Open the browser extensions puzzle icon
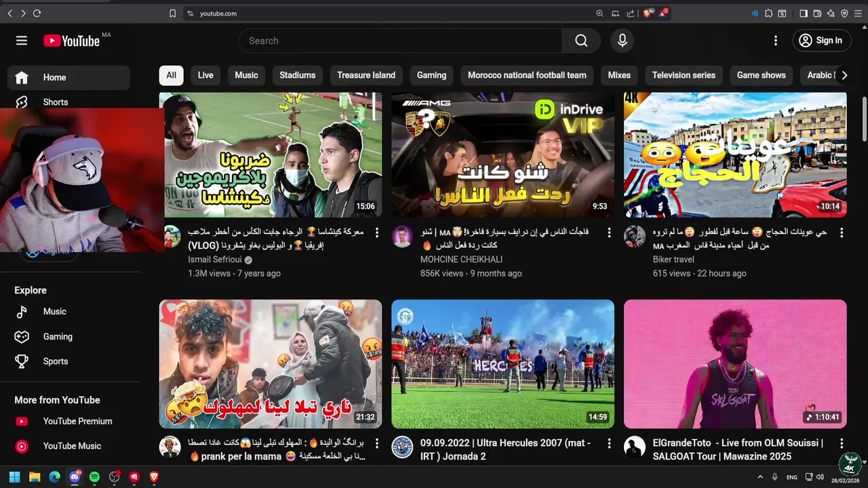This screenshot has height=488, width=868. 768,14
